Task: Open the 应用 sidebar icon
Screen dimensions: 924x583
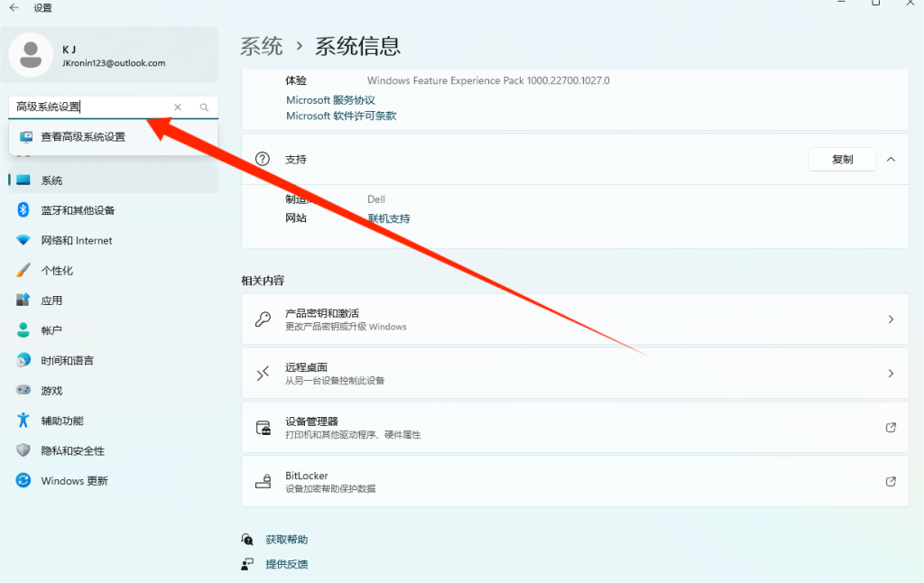Action: point(23,301)
